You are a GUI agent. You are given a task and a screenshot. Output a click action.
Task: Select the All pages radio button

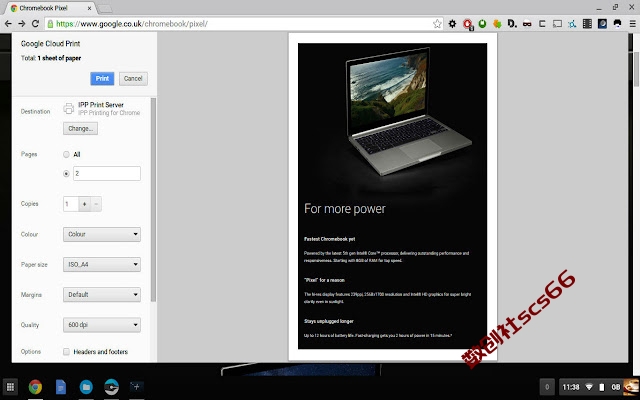(66, 154)
